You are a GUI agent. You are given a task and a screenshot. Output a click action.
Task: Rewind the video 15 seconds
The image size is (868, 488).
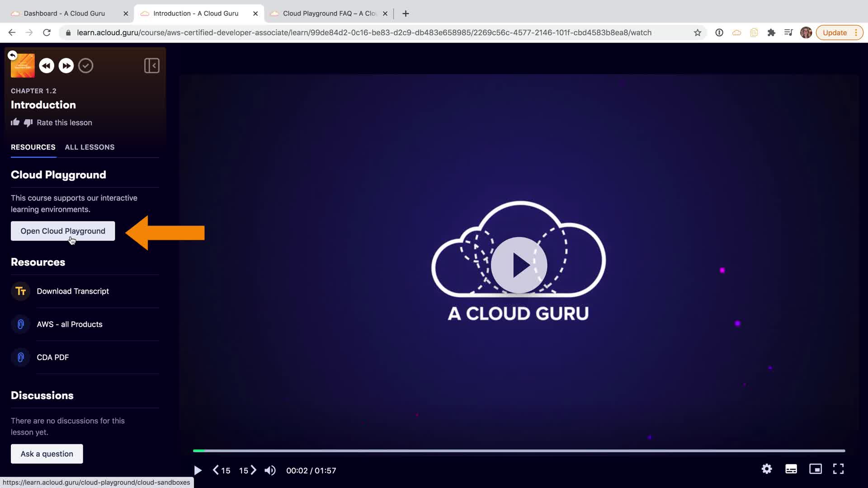[222, 470]
